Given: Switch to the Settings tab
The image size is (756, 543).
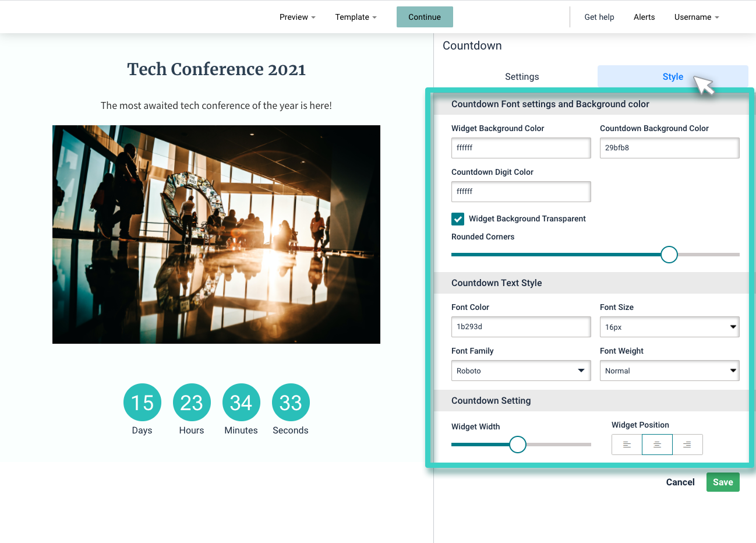Looking at the screenshot, I should (522, 77).
